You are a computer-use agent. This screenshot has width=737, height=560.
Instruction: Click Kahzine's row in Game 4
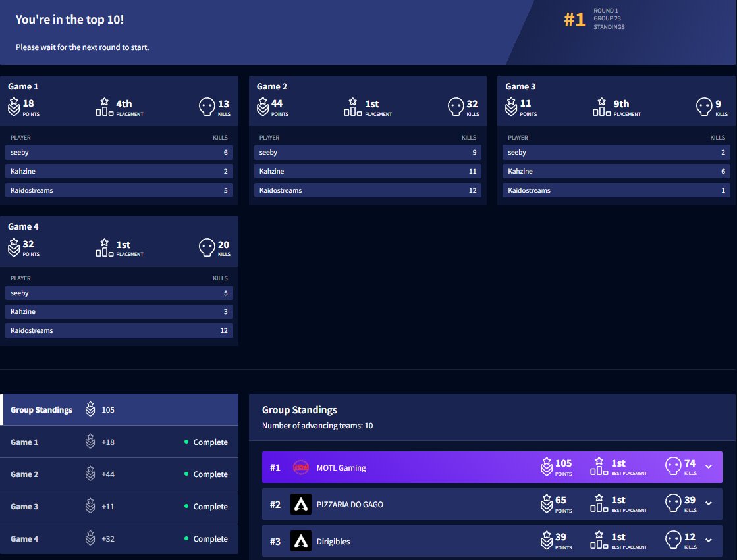tap(119, 311)
